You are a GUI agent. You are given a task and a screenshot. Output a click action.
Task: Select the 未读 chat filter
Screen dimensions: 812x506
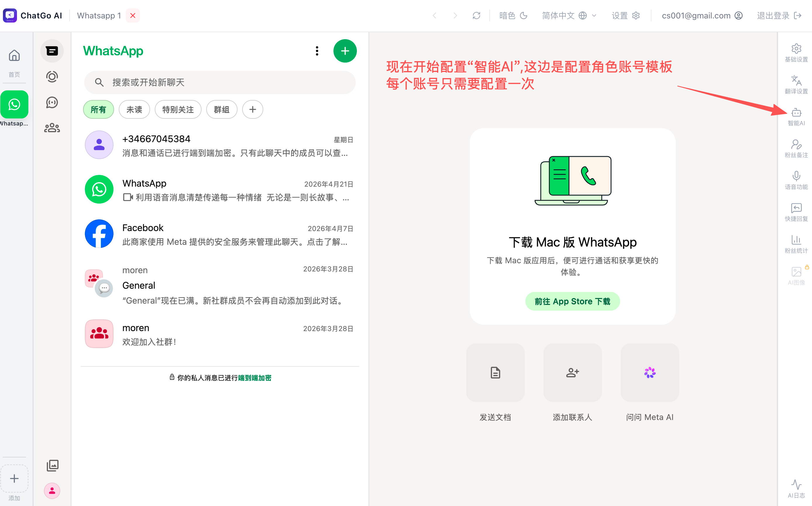click(x=134, y=109)
